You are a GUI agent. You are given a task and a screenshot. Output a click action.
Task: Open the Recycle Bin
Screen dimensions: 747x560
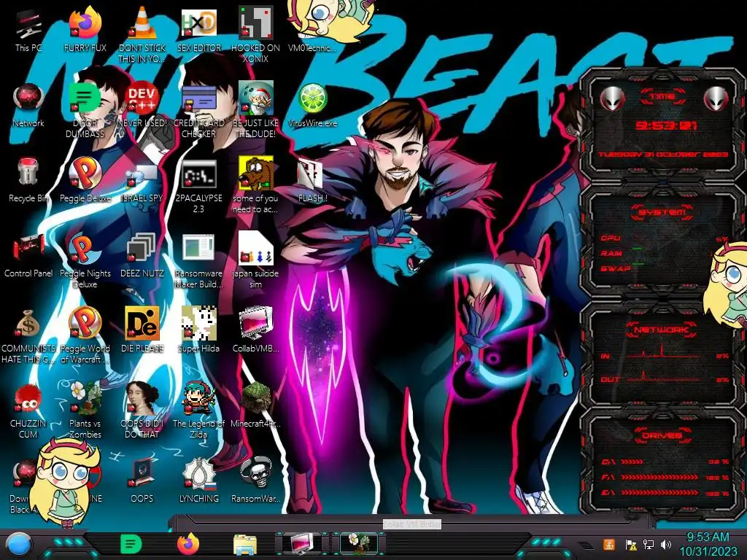tap(28, 181)
